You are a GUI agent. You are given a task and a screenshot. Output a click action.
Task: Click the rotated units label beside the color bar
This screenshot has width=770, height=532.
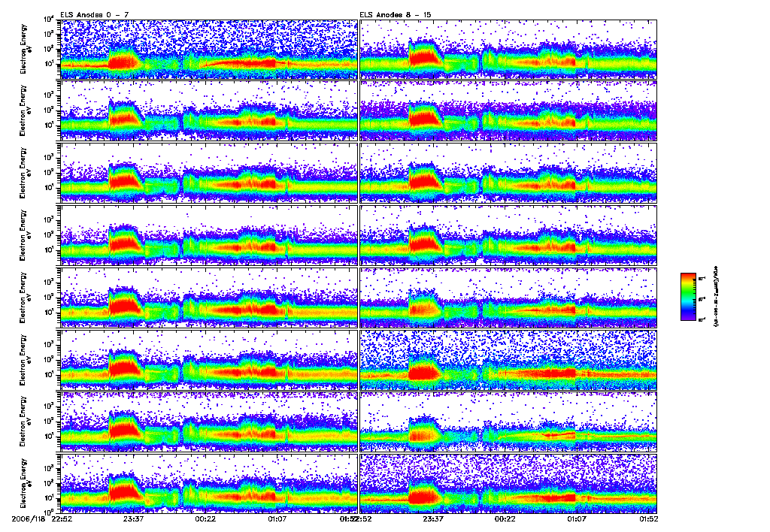(715, 297)
